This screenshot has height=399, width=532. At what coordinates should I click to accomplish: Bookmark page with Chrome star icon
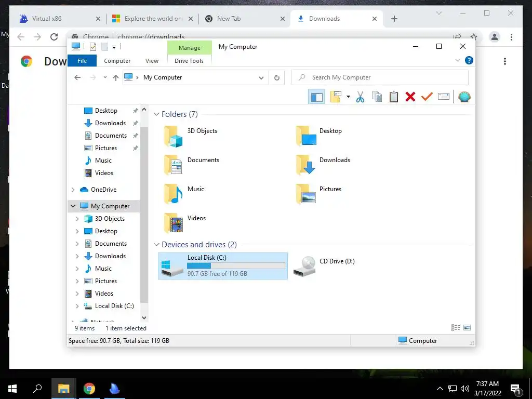474,37
